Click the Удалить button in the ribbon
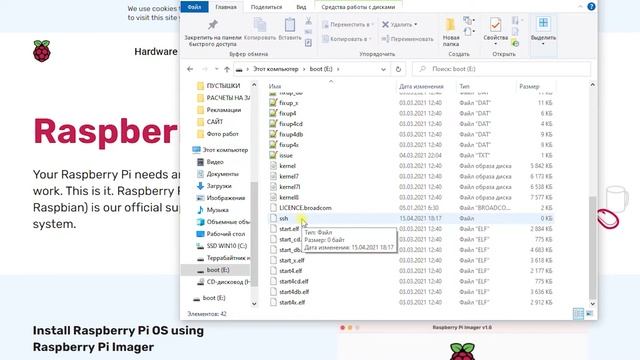Screen dimensions: 640x360 coord(399,25)
